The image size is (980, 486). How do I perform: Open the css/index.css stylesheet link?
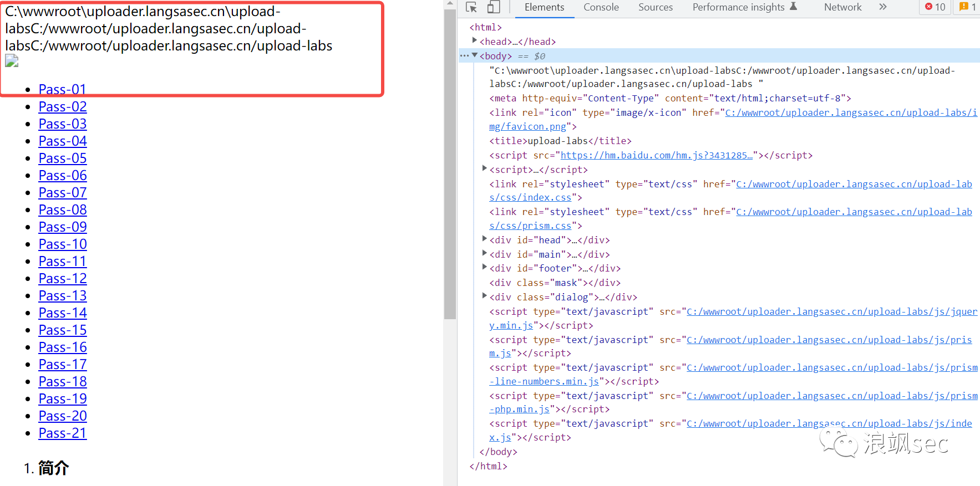pyautogui.click(x=854, y=184)
